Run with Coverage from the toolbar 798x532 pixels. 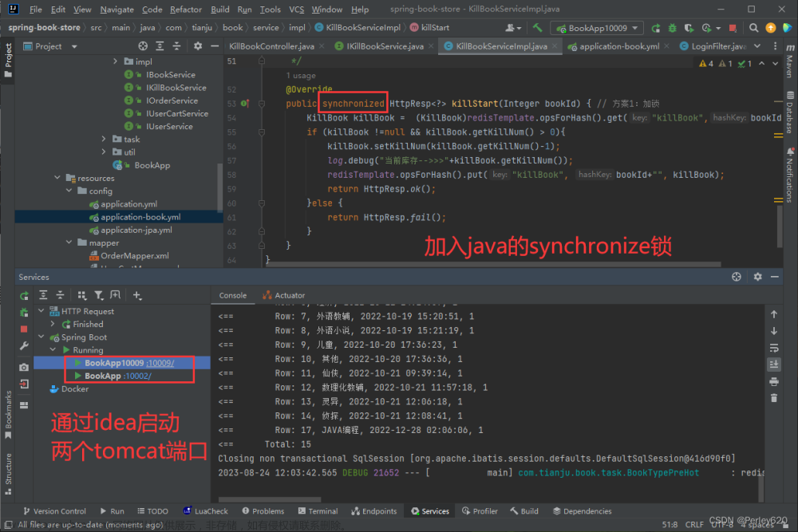(x=689, y=28)
